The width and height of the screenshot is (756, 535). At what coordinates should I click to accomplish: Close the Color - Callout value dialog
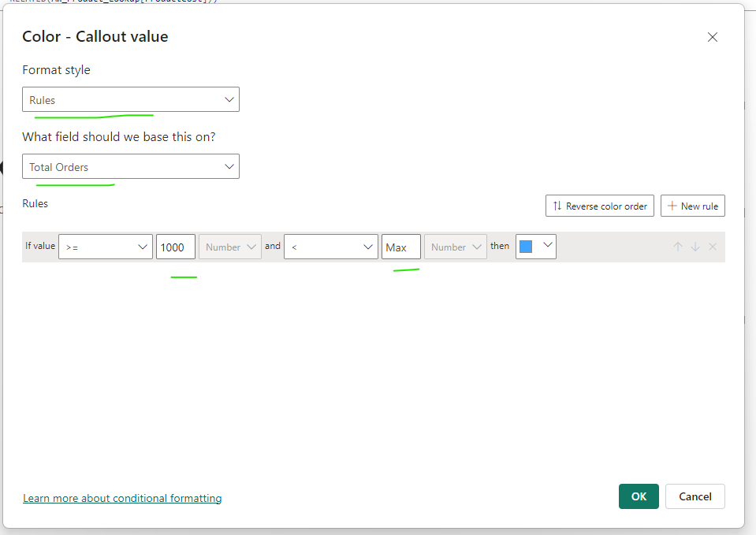[x=712, y=37]
